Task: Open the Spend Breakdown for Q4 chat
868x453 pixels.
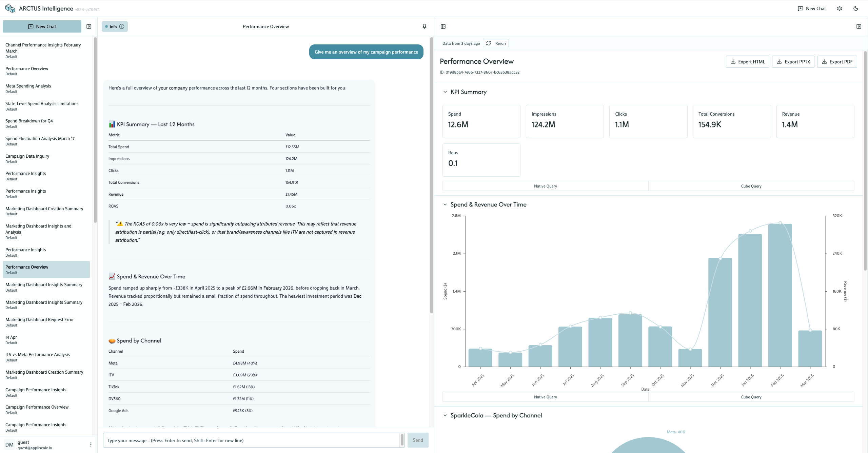Action: [46, 123]
